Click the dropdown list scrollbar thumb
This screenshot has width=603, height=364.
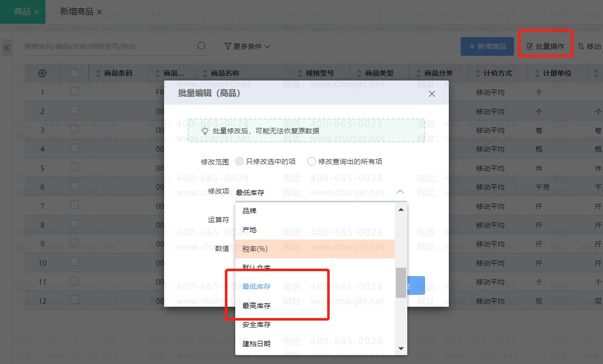click(401, 283)
